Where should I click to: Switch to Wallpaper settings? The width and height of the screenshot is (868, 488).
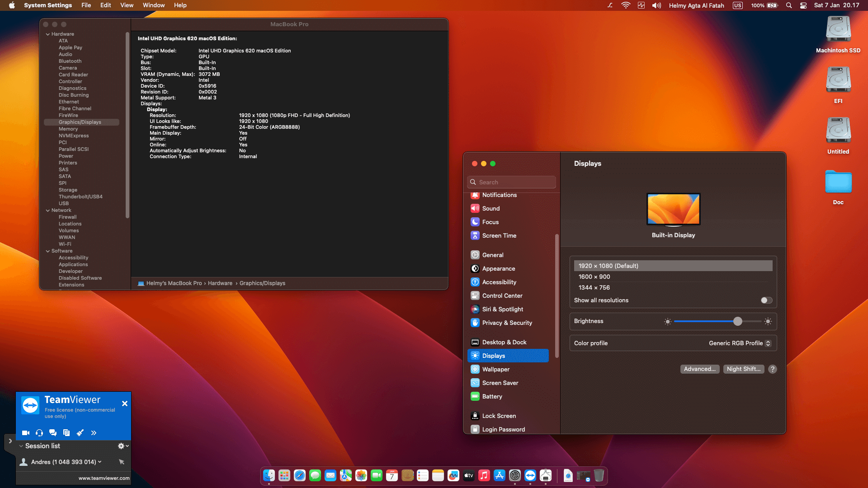coord(495,369)
